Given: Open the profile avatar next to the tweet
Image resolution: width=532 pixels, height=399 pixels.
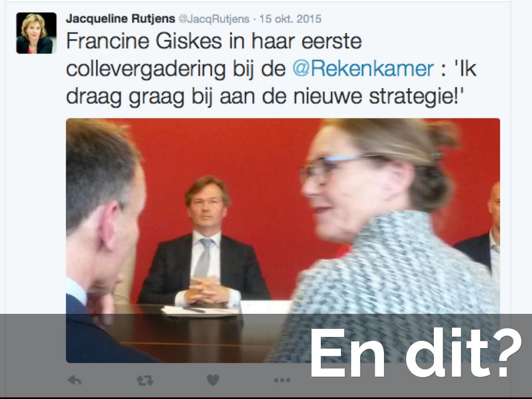Looking at the screenshot, I should (x=36, y=33).
